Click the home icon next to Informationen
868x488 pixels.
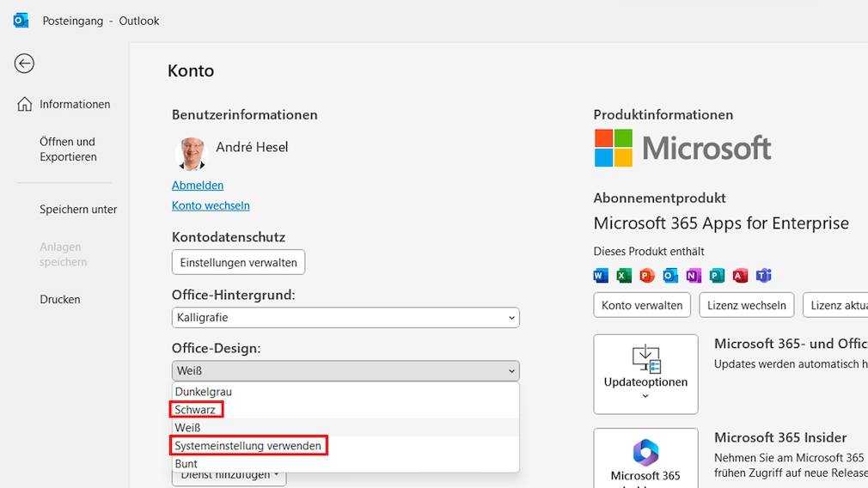pyautogui.click(x=25, y=104)
